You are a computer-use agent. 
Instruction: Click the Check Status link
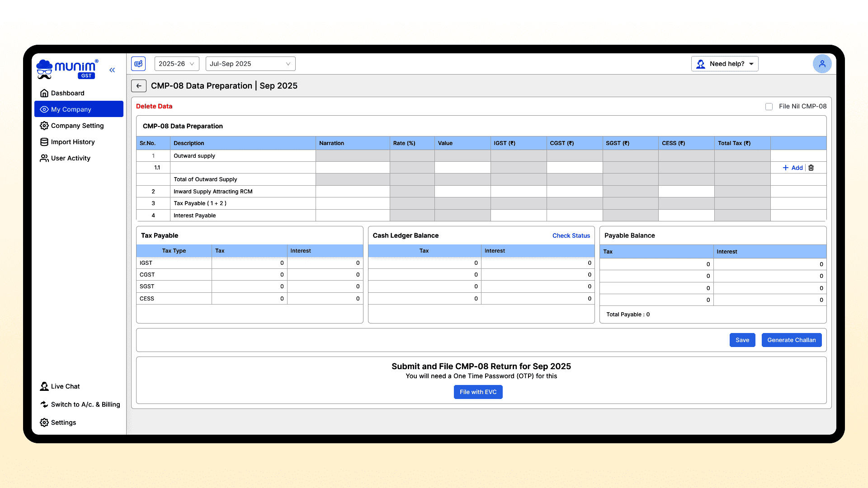point(571,236)
